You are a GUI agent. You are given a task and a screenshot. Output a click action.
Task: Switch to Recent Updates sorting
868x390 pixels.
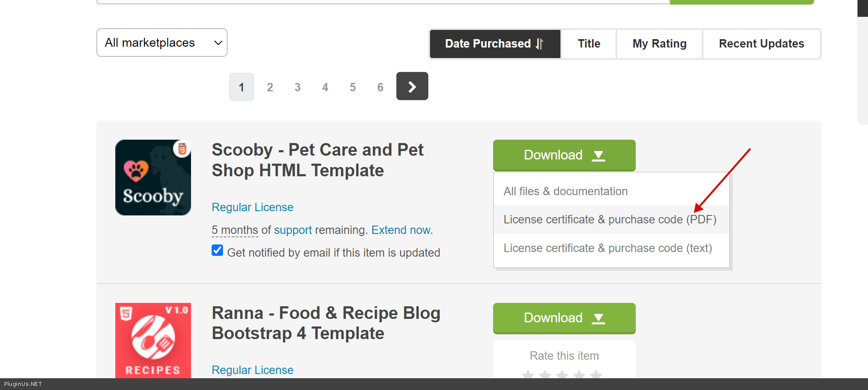click(x=761, y=44)
